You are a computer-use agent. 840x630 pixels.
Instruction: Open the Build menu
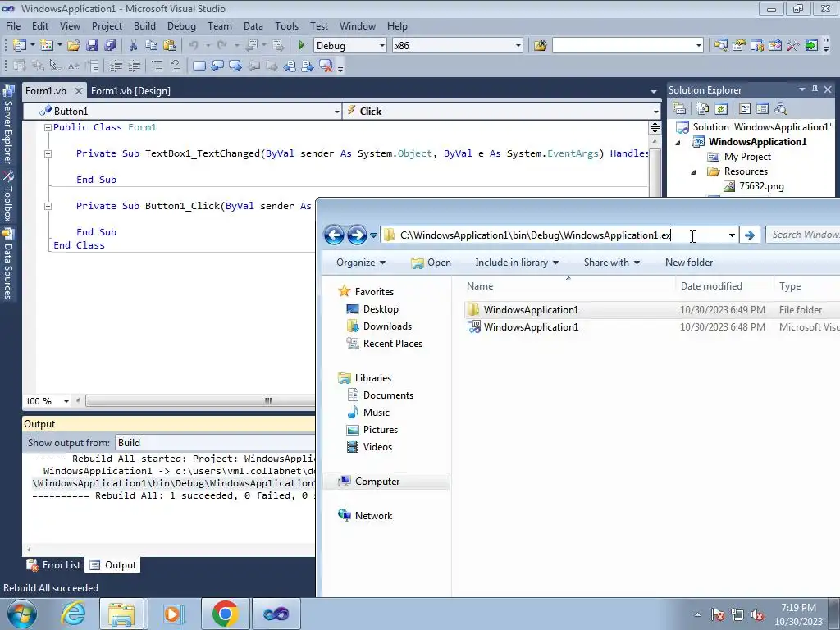(144, 26)
